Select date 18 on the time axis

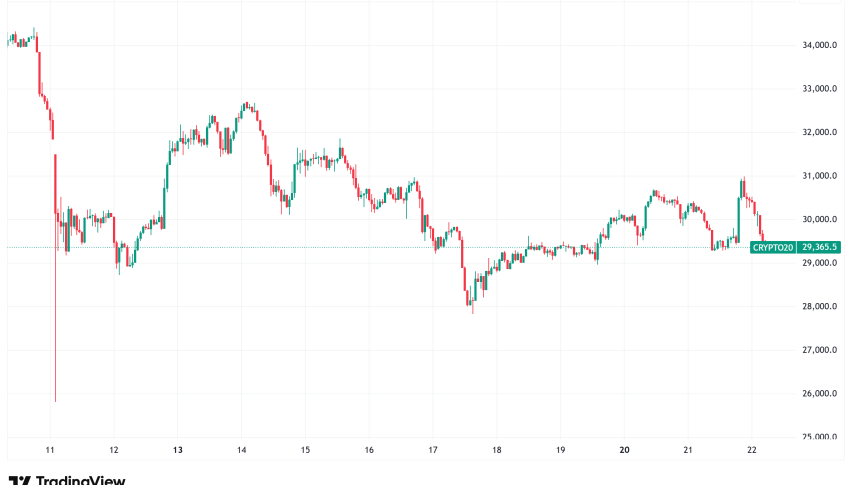(x=497, y=450)
